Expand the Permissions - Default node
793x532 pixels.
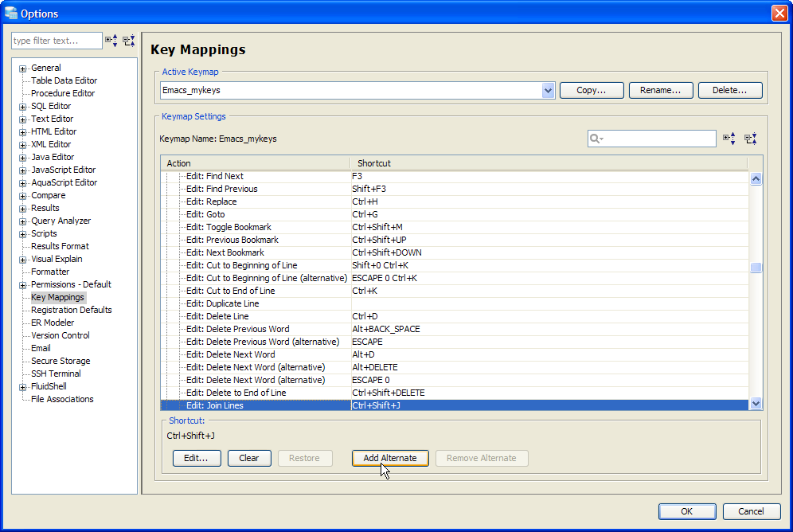23,285
